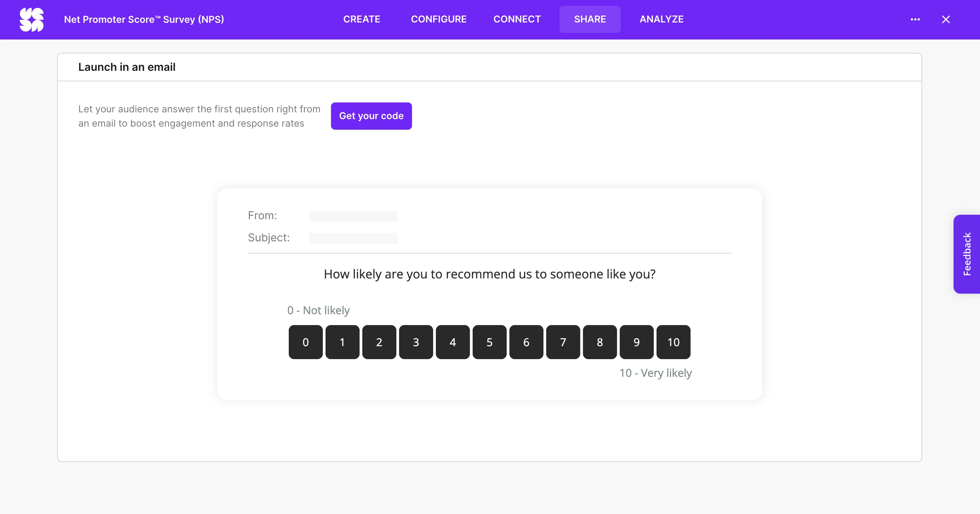Viewport: 980px width, 514px height.
Task: Pick rating 9 in the NPS scale
Action: point(636,342)
